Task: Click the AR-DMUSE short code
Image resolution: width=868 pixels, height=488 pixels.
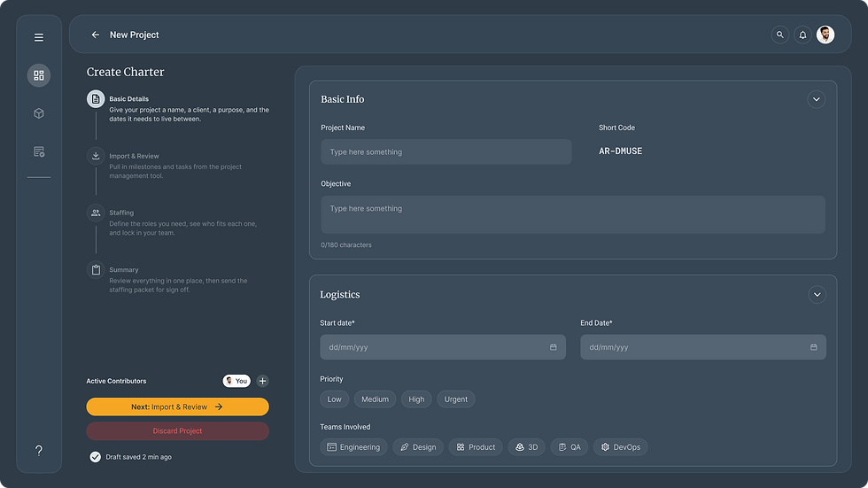Action: pyautogui.click(x=621, y=151)
